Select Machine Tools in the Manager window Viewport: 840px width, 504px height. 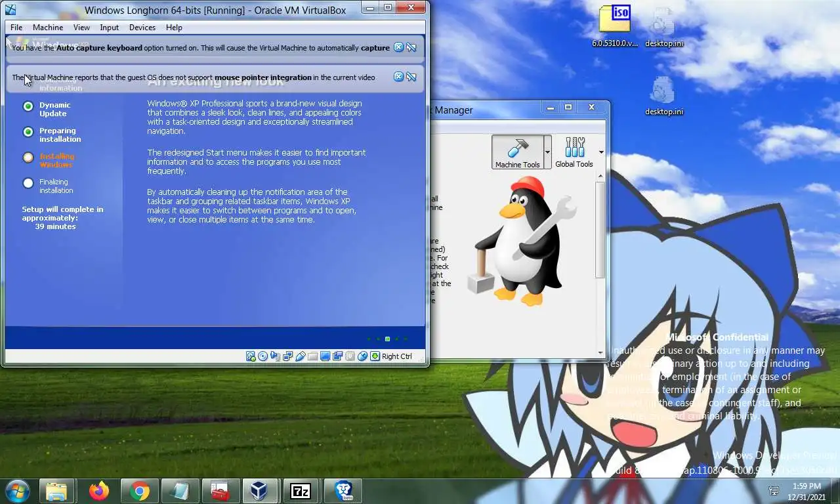[x=517, y=152]
